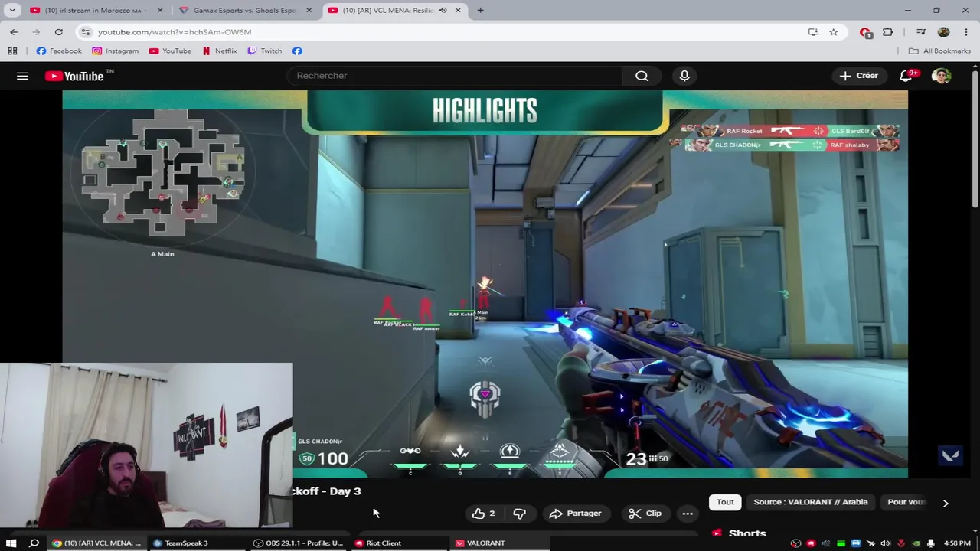Click the page vertical scrollbar
Image resolution: width=980 pixels, height=551 pixels.
click(975, 138)
